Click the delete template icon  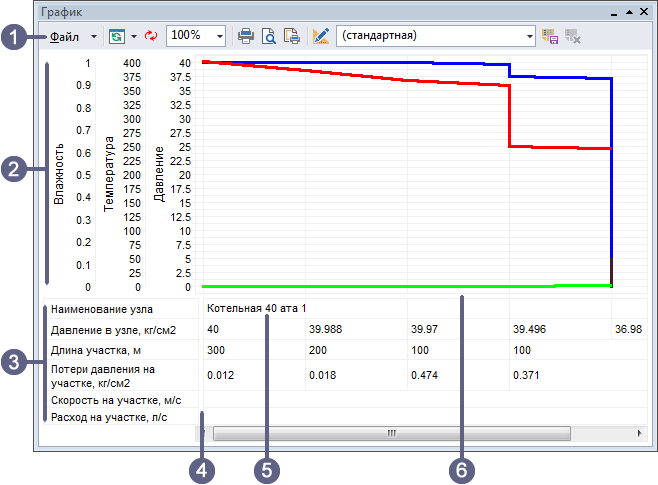(x=573, y=36)
